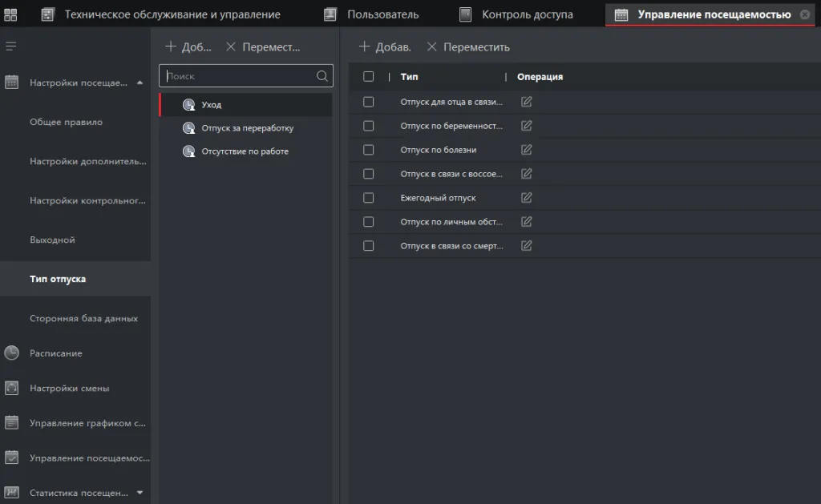Viewport: 821px width, 504px height.
Task: Click Переместить button above the type table
Action: tap(468, 47)
